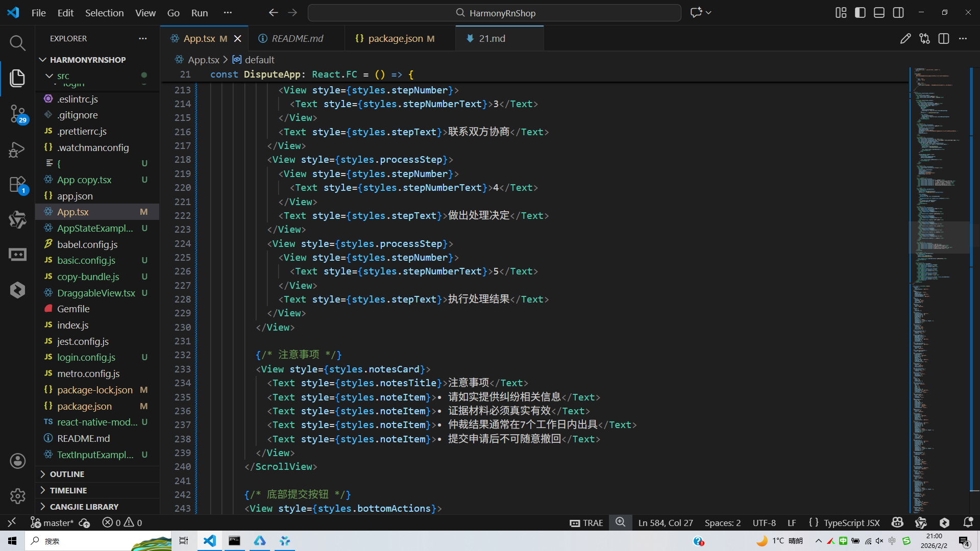This screenshot has width=980, height=551.
Task: Open the Windows Start button
Action: click(12, 541)
